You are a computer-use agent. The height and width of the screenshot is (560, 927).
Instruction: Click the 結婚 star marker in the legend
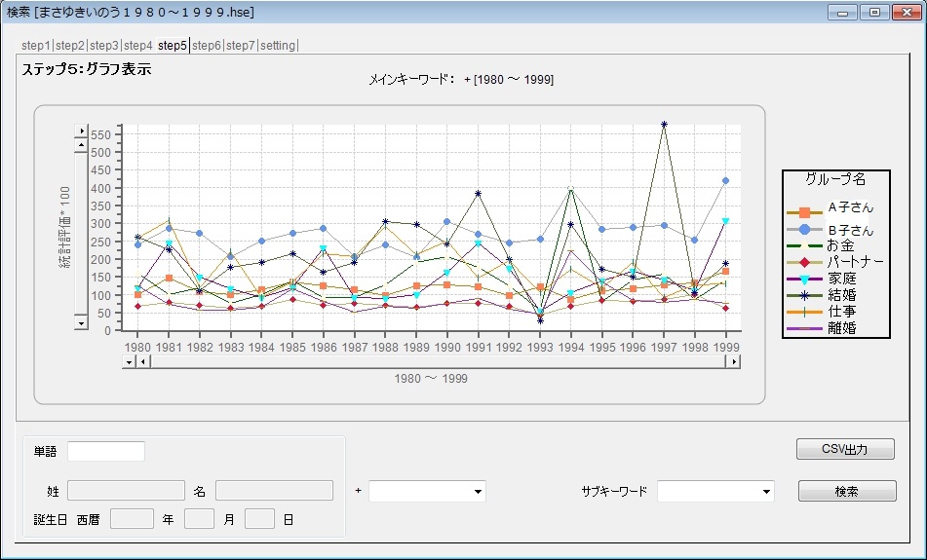pyautogui.click(x=804, y=295)
